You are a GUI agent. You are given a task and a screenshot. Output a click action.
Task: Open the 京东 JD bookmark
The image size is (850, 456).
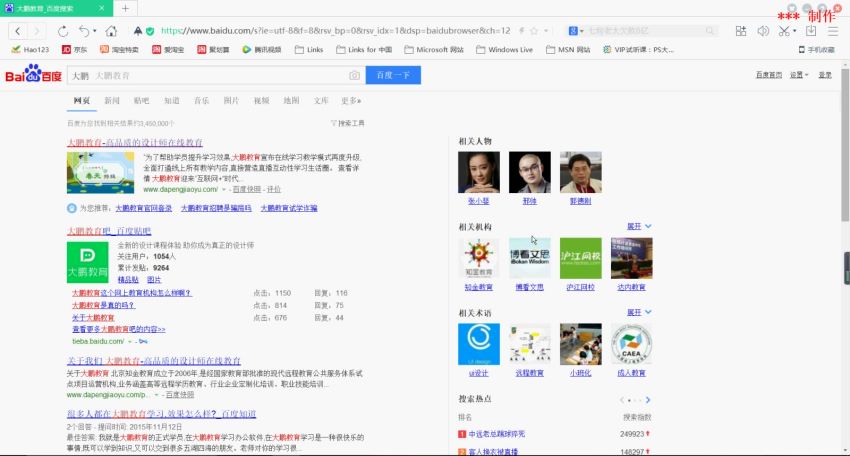[74, 49]
